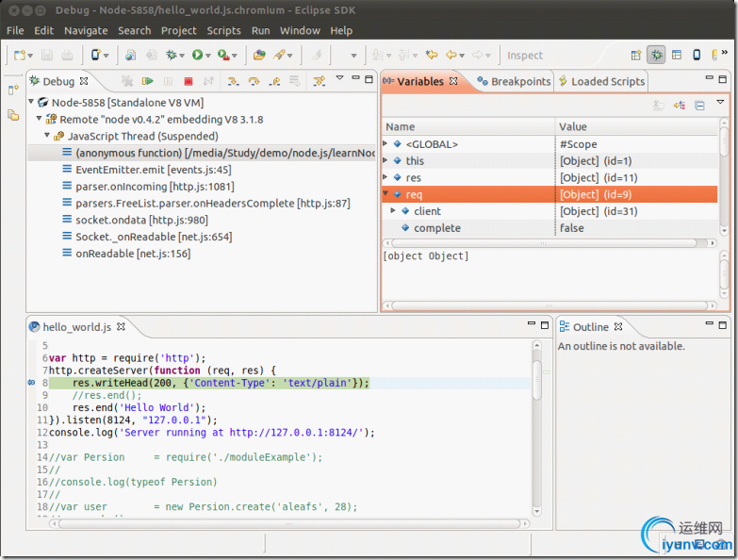
Task: Close the Outline view tab
Action: click(x=618, y=326)
